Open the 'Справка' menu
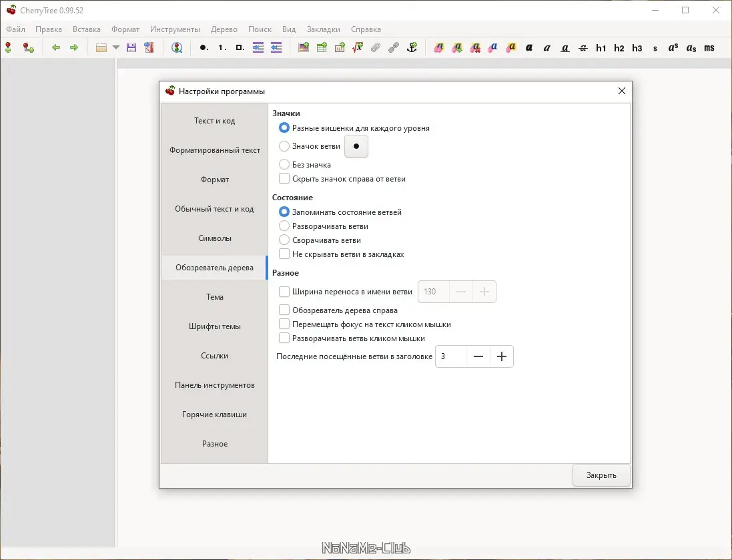The image size is (732, 560). [366, 29]
